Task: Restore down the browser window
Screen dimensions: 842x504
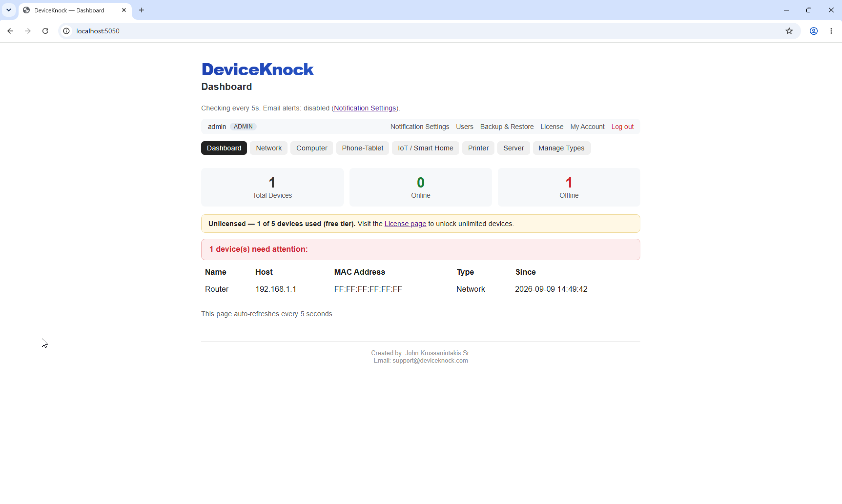Action: point(808,10)
